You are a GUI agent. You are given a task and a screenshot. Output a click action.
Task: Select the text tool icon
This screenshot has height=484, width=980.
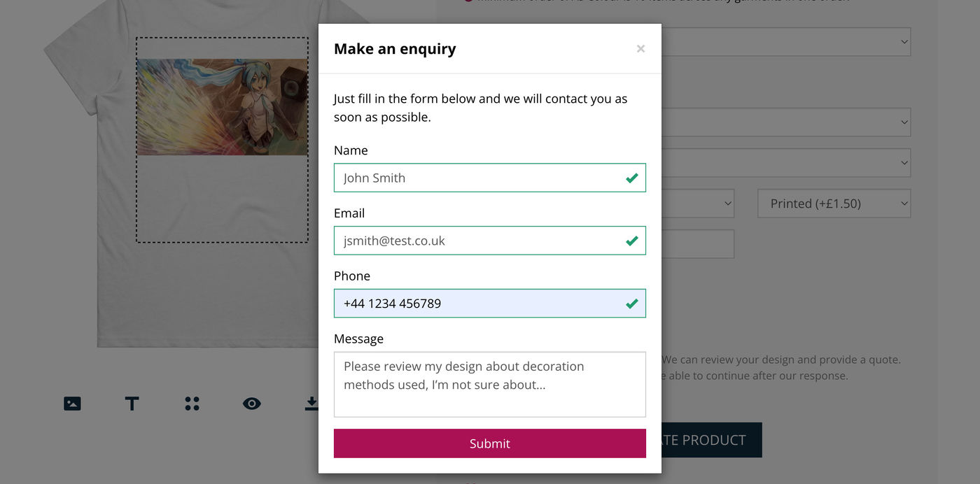click(x=132, y=404)
